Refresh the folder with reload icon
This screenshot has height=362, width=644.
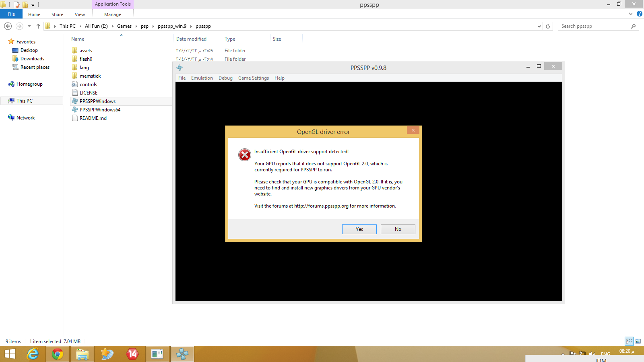(548, 26)
